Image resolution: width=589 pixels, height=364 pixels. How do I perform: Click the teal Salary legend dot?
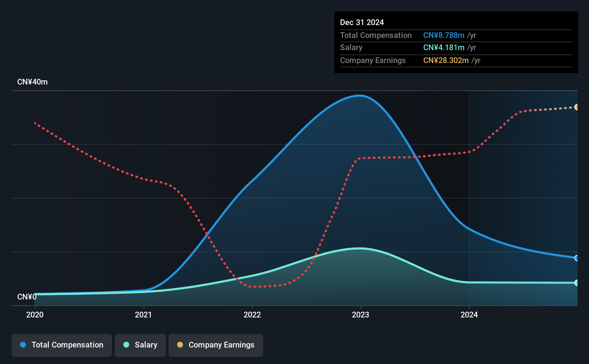point(126,345)
